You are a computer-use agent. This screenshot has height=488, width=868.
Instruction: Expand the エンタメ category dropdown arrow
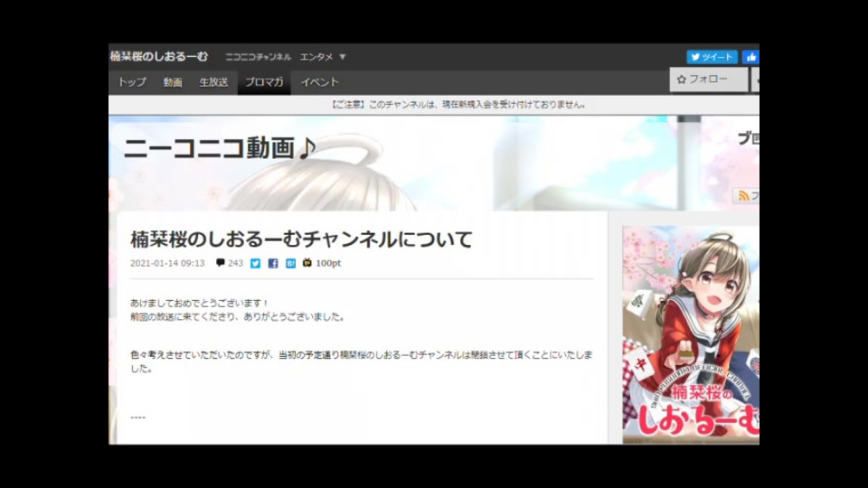(x=343, y=57)
